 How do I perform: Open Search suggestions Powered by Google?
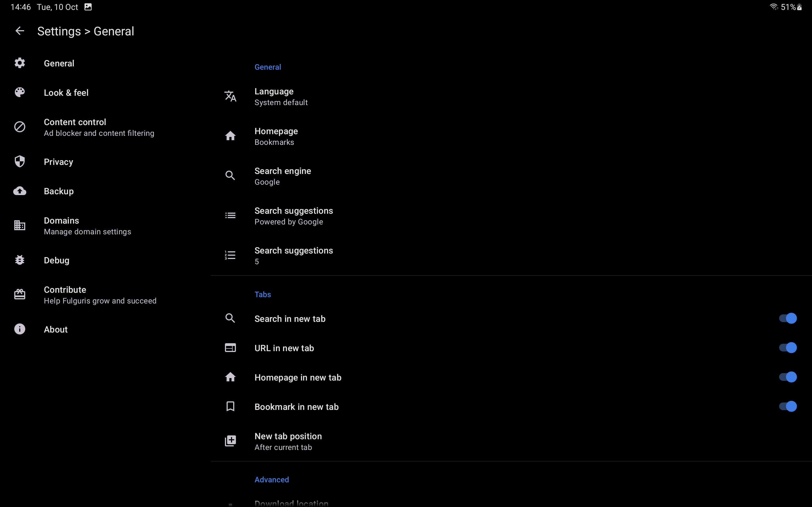(511, 216)
